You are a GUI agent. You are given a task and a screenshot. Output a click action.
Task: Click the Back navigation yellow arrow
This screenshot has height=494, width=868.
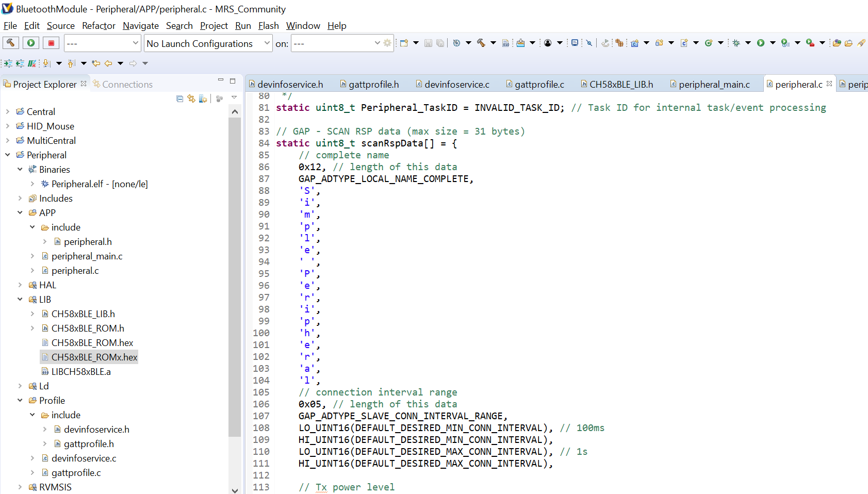pos(108,63)
